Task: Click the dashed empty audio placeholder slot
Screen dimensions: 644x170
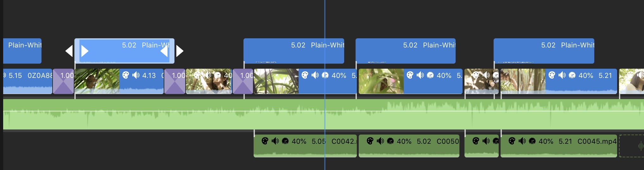Action: (x=631, y=146)
